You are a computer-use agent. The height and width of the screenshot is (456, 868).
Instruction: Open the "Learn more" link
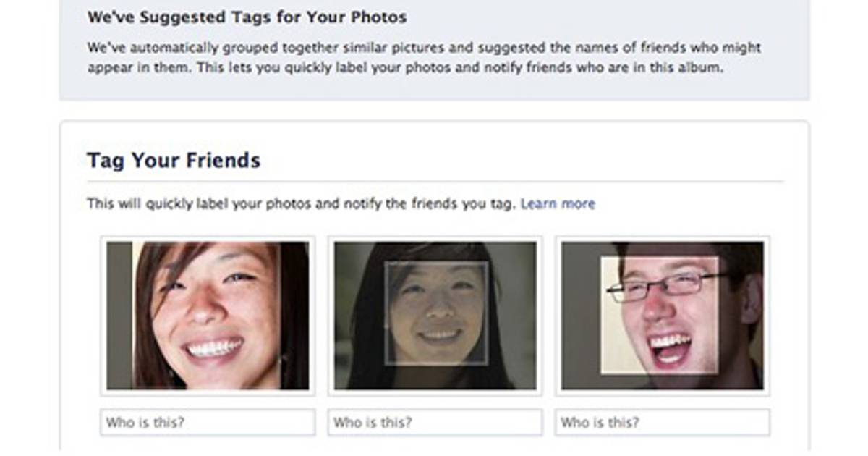(557, 204)
